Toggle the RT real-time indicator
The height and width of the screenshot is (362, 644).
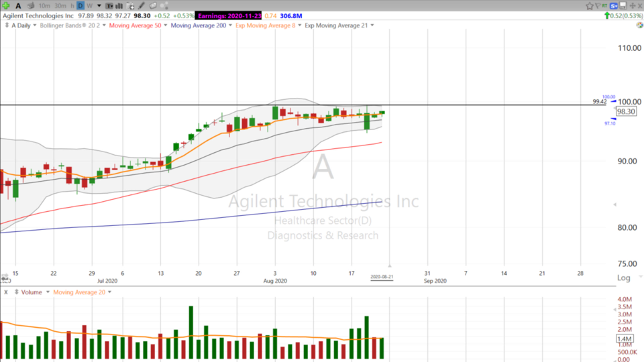click(x=604, y=5)
